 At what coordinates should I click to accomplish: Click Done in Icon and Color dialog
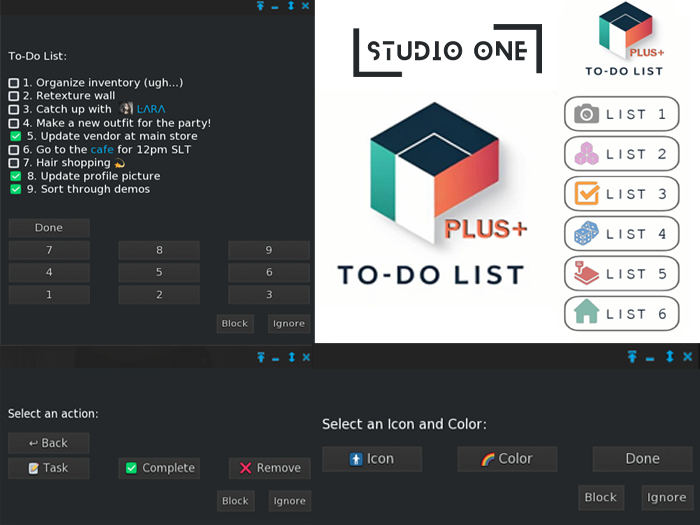642,459
